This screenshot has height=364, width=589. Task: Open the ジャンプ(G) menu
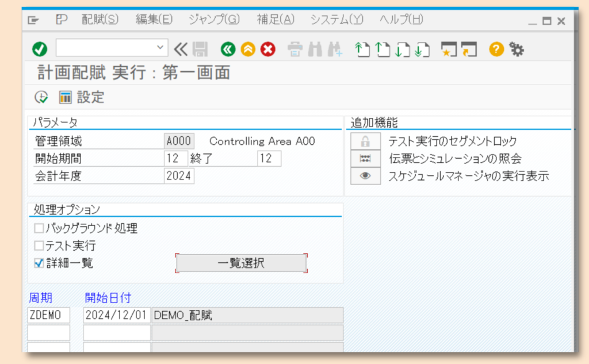coord(214,20)
